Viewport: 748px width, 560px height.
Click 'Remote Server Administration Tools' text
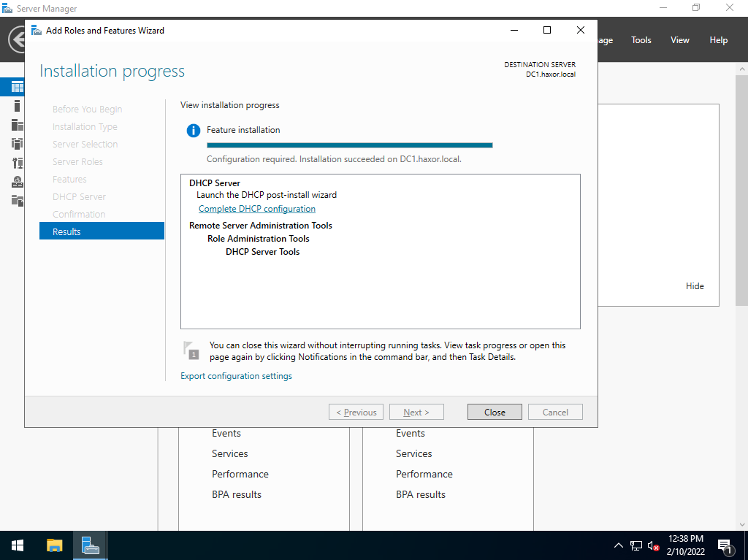[x=261, y=226]
